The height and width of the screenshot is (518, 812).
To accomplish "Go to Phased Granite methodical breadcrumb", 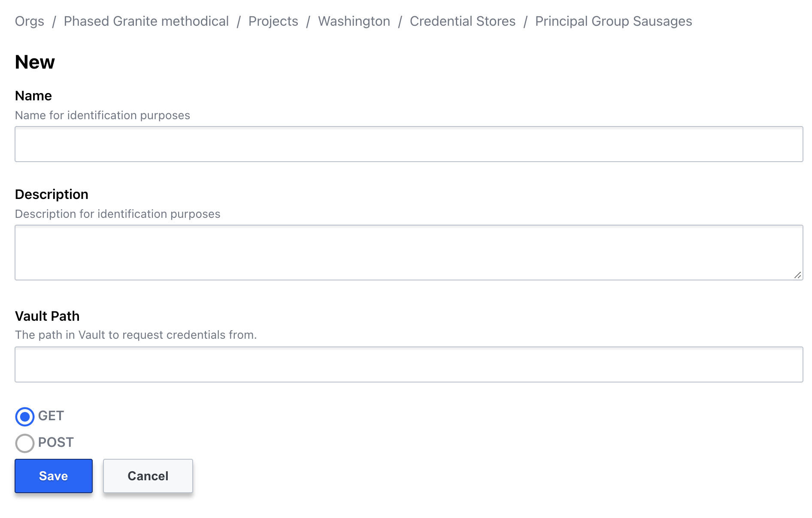I will tap(146, 21).
